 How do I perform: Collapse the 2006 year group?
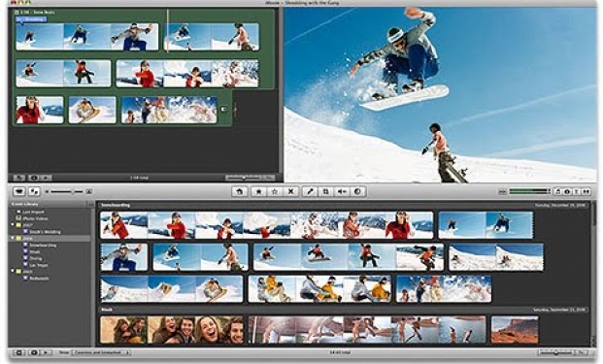13,239
